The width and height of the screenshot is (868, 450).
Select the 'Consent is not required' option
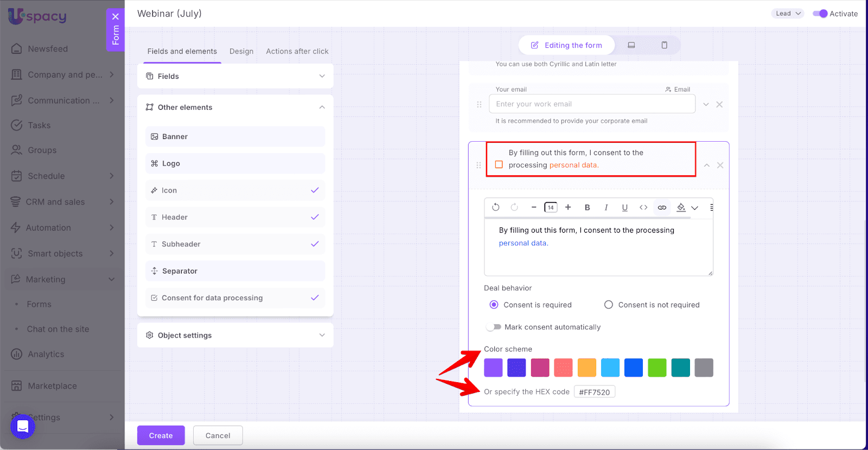click(x=609, y=305)
